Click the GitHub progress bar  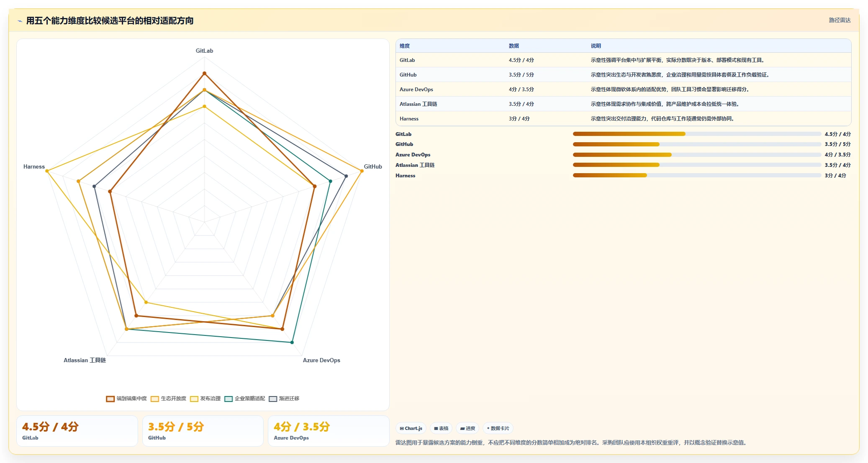(x=697, y=144)
